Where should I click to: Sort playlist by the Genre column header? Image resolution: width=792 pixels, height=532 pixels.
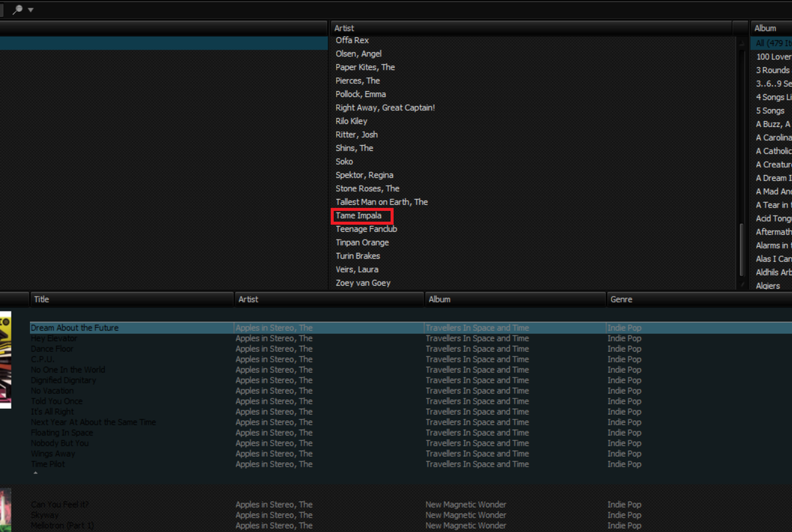pos(699,299)
